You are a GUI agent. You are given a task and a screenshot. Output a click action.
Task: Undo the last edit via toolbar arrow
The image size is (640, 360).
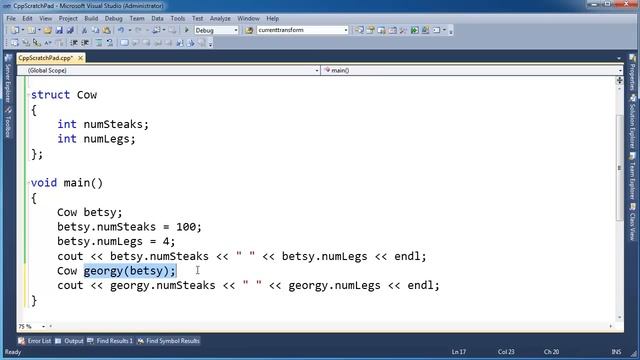click(x=121, y=30)
